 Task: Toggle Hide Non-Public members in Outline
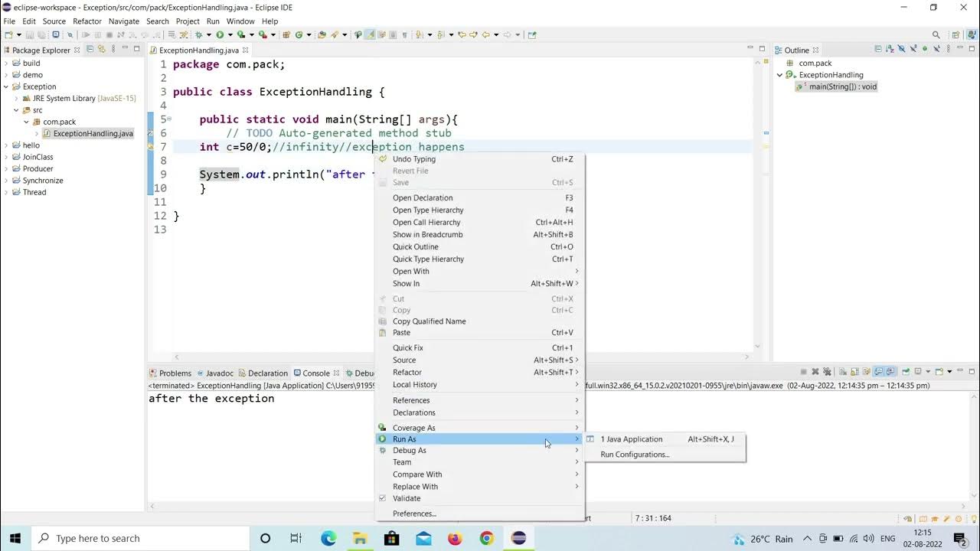click(925, 49)
